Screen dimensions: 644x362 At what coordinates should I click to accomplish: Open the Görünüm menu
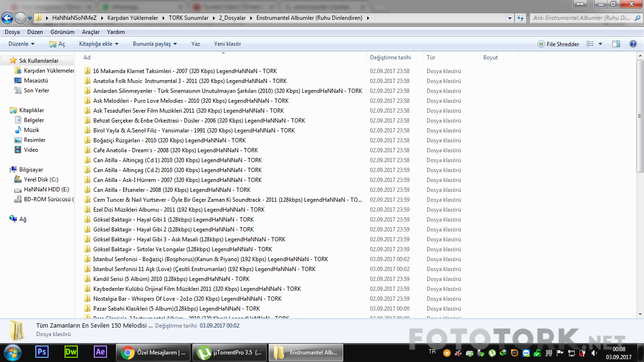tap(62, 32)
